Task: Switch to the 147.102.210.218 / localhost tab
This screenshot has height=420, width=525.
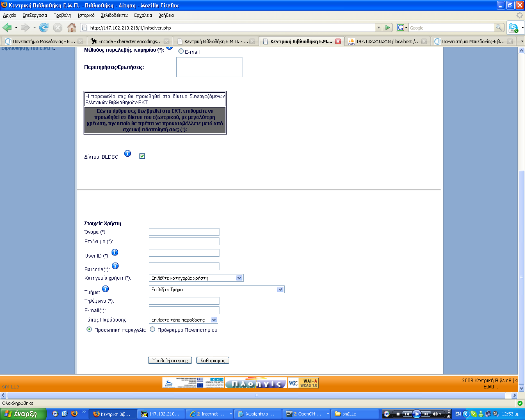Action: [x=387, y=41]
